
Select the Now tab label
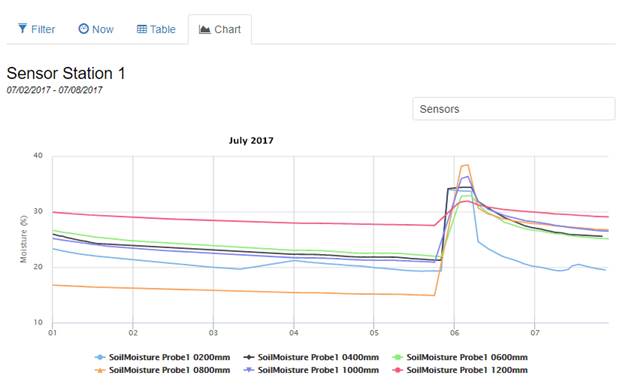pyautogui.click(x=103, y=29)
